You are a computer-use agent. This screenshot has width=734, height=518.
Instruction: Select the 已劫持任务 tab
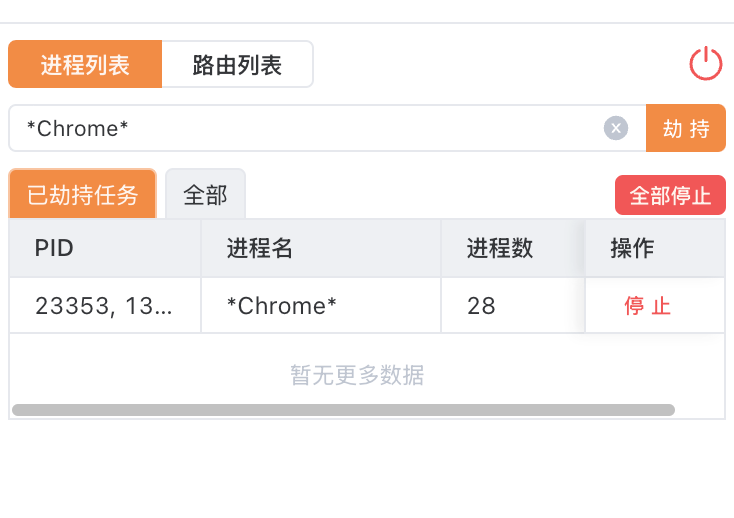point(82,194)
